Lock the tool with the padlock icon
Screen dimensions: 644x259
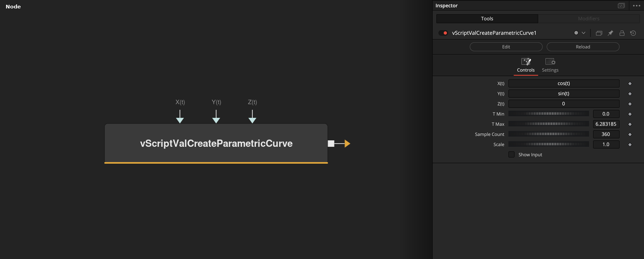click(x=622, y=33)
